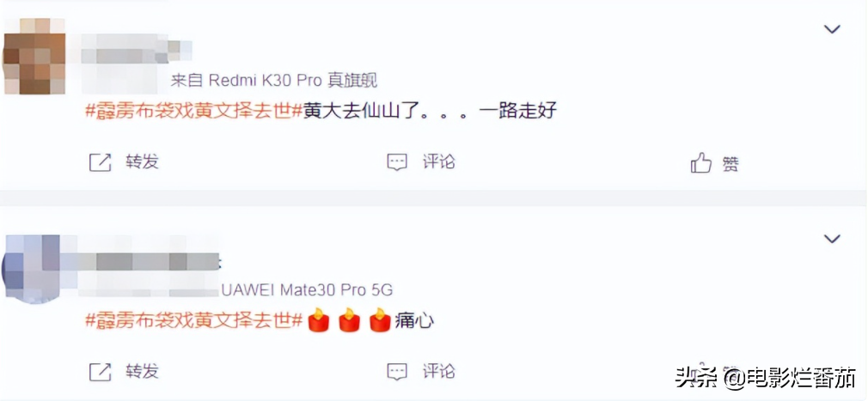The height and width of the screenshot is (401, 868).
Task: Like the first post with thumbs-up icon
Action: click(x=700, y=162)
